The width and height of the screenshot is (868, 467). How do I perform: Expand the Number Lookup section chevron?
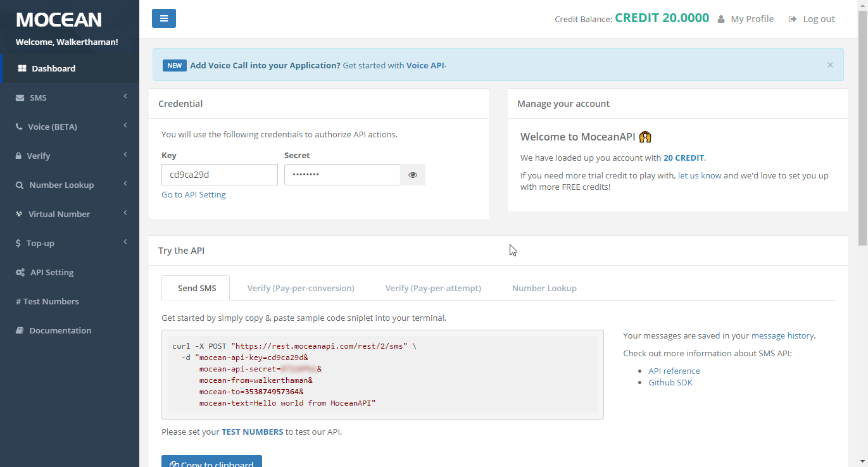click(124, 185)
